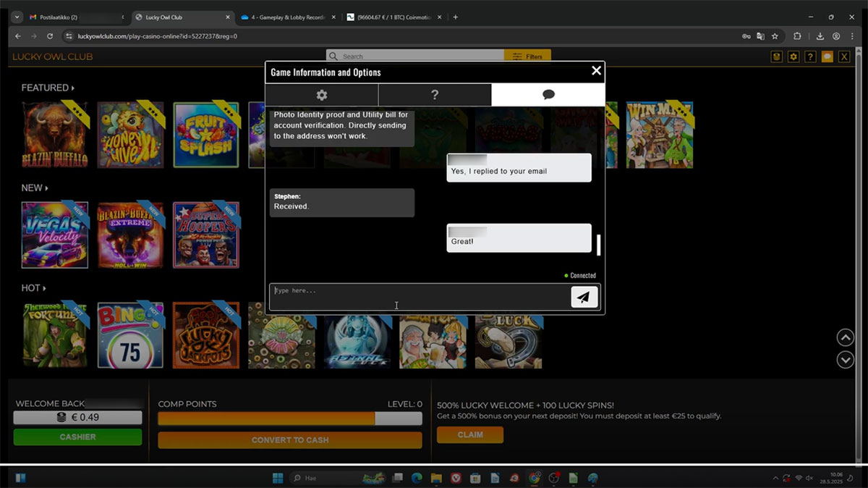
Task: Select the chat bubble tab in dialog
Action: pos(548,95)
